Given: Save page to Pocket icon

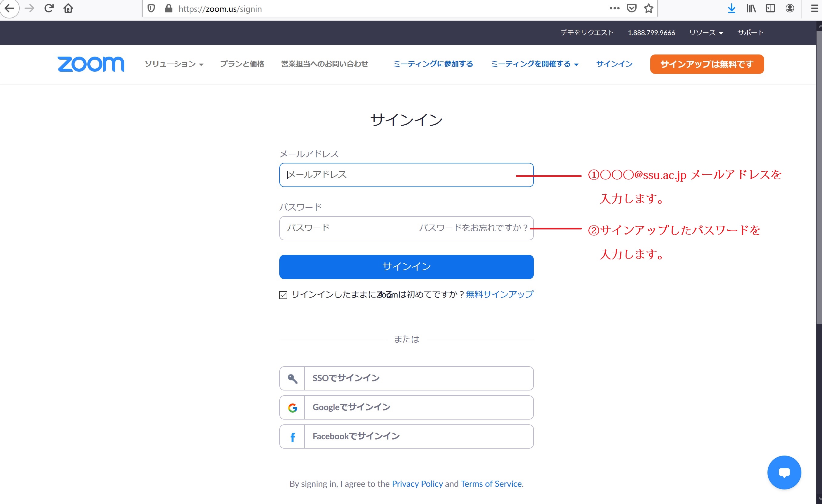Looking at the screenshot, I should point(631,8).
